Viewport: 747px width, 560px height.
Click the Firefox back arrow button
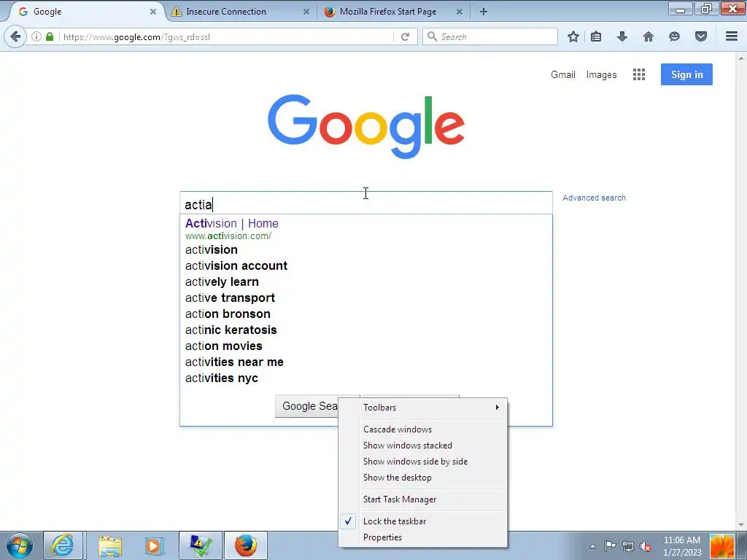15,36
